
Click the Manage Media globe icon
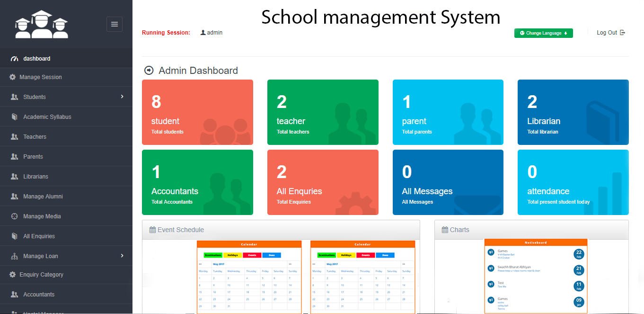pyautogui.click(x=14, y=216)
